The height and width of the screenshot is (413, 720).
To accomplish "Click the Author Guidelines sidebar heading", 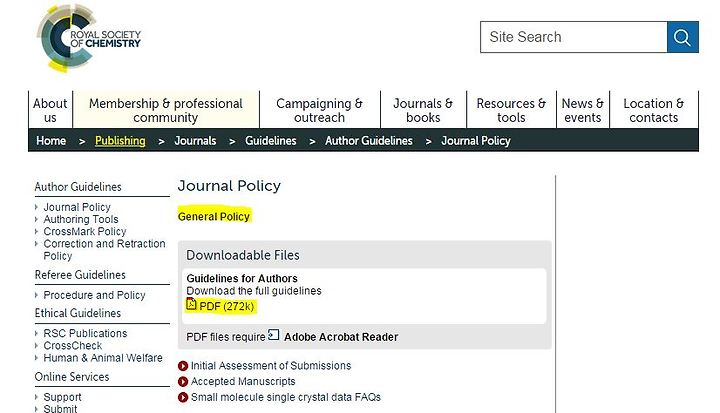I will click(x=78, y=187).
